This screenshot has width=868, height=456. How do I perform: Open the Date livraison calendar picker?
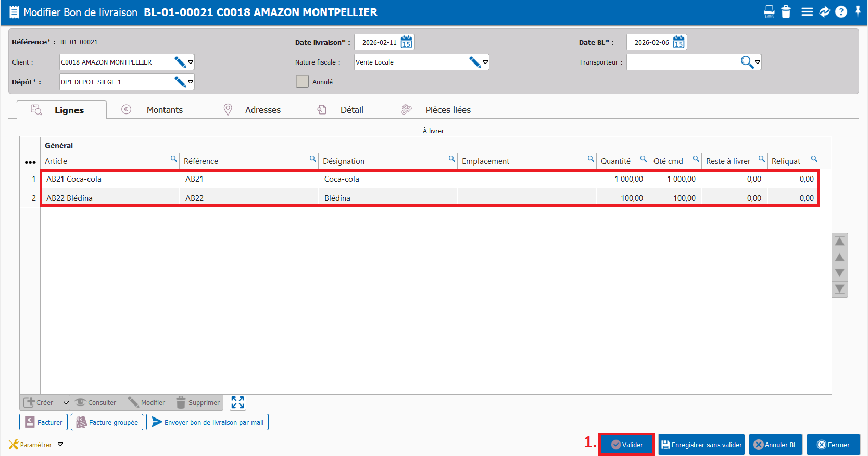pyautogui.click(x=407, y=42)
